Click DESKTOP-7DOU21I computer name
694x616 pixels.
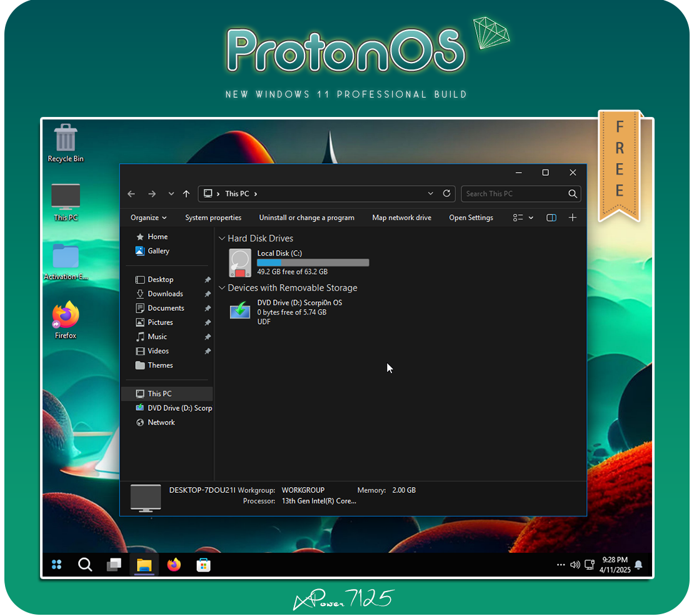tap(203, 490)
